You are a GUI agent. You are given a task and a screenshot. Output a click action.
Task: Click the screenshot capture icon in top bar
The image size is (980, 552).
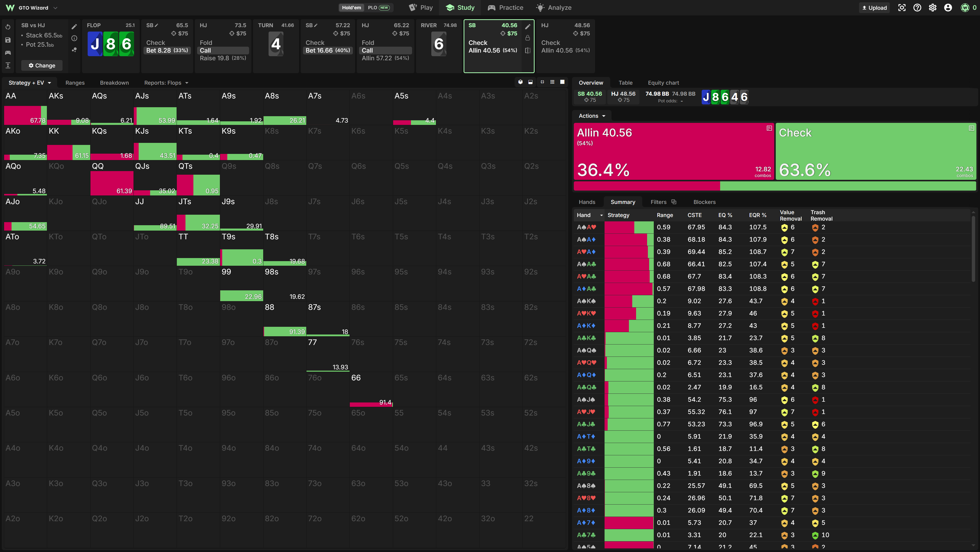[902, 8]
